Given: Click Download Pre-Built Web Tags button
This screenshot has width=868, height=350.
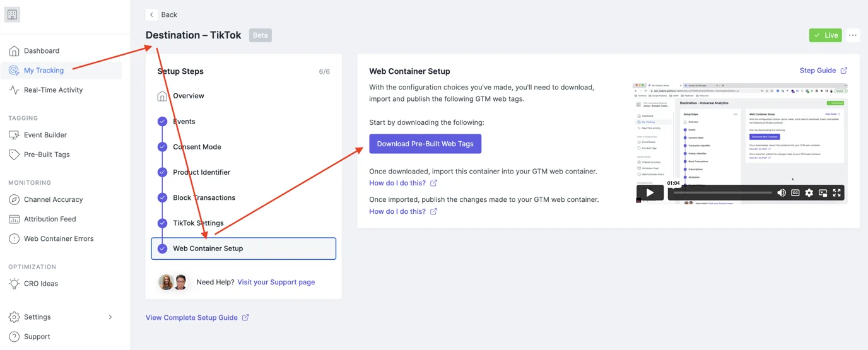Looking at the screenshot, I should coord(425,144).
